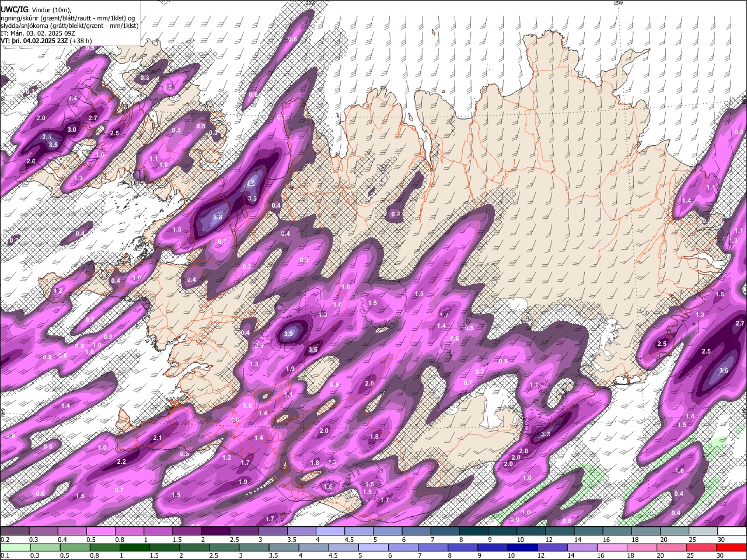Select the '3.6' precipitation value near the east edge
Image resolution: width=747 pixels, height=560 pixels.
click(x=724, y=370)
